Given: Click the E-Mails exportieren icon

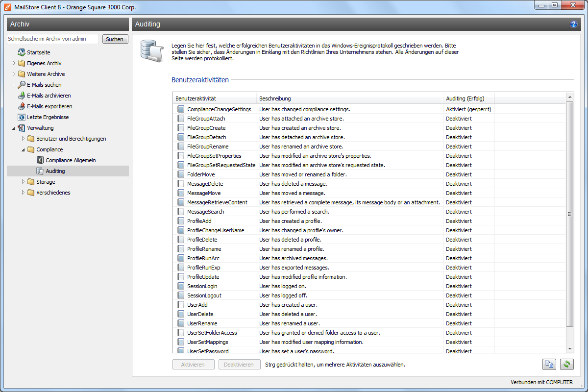Looking at the screenshot, I should tap(22, 106).
